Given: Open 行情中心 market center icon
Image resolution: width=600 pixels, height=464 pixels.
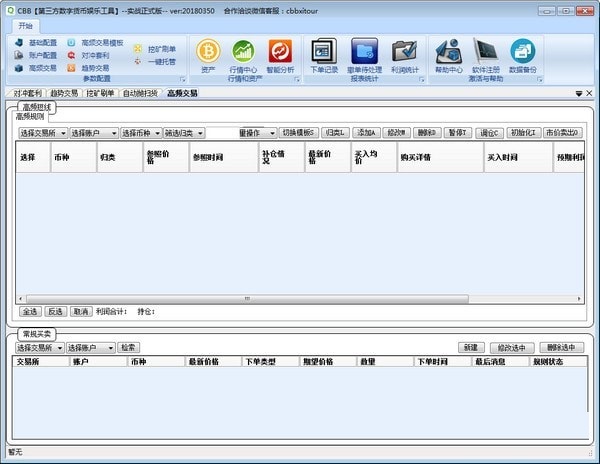Looking at the screenshot, I should click(x=243, y=52).
